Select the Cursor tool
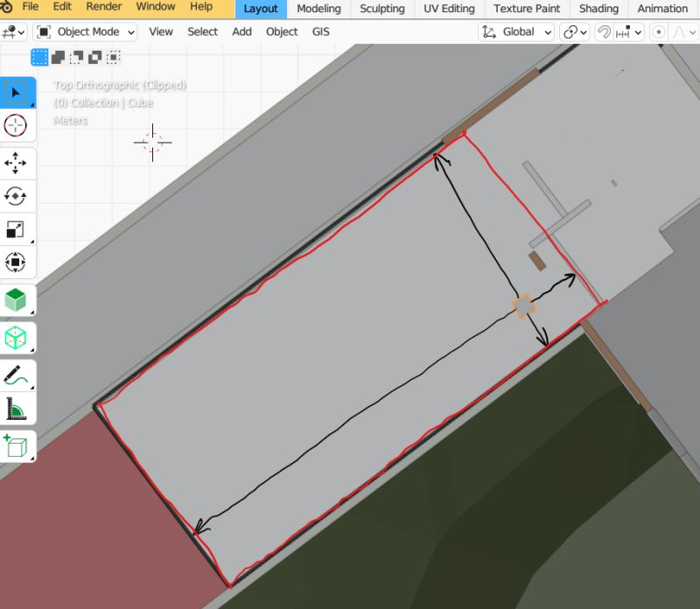This screenshot has height=609, width=700. pyautogui.click(x=16, y=125)
